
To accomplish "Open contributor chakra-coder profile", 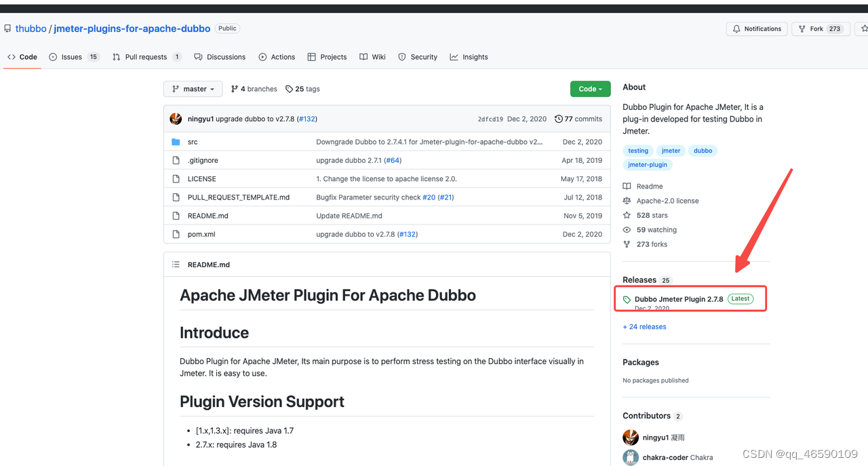I will (x=666, y=458).
